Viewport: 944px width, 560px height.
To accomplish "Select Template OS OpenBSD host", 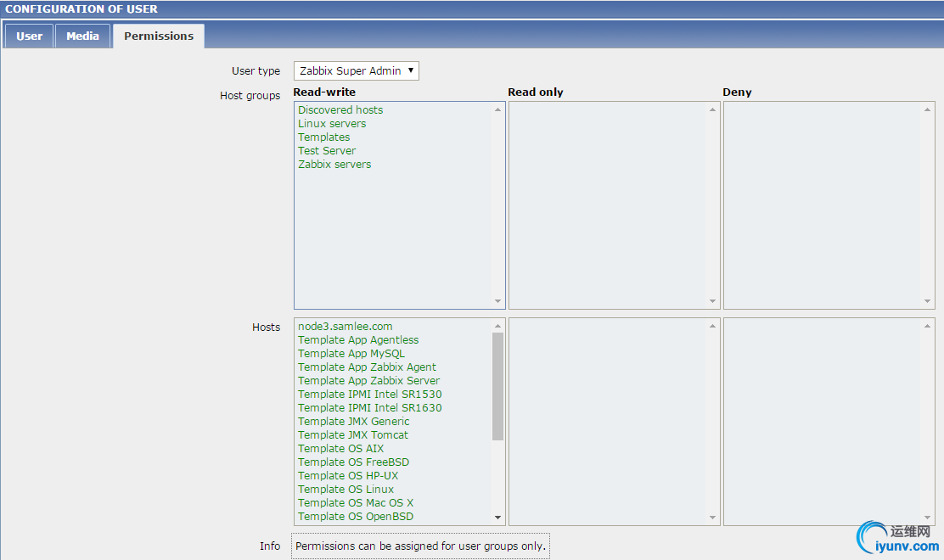I will tap(355, 517).
